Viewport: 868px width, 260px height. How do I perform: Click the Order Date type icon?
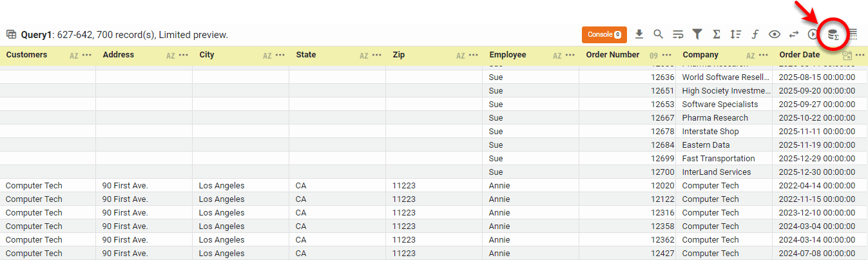[847, 55]
